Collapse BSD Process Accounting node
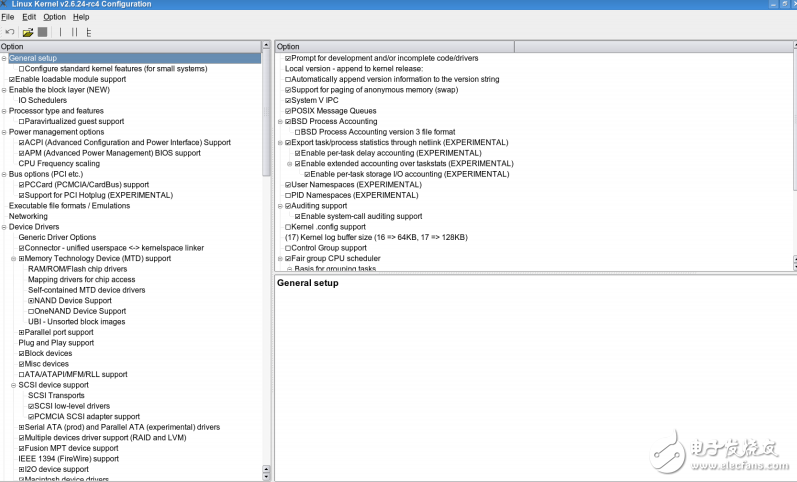This screenshot has width=797, height=482. pos(279,122)
